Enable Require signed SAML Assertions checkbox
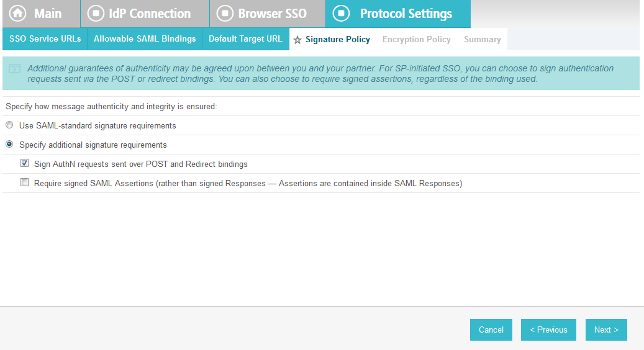This screenshot has width=644, height=350. (25, 182)
